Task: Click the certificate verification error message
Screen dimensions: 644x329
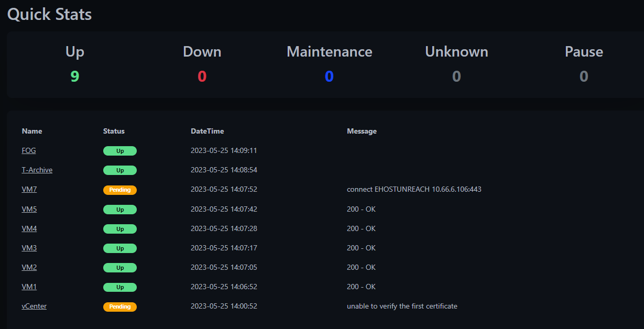Action: pyautogui.click(x=402, y=306)
